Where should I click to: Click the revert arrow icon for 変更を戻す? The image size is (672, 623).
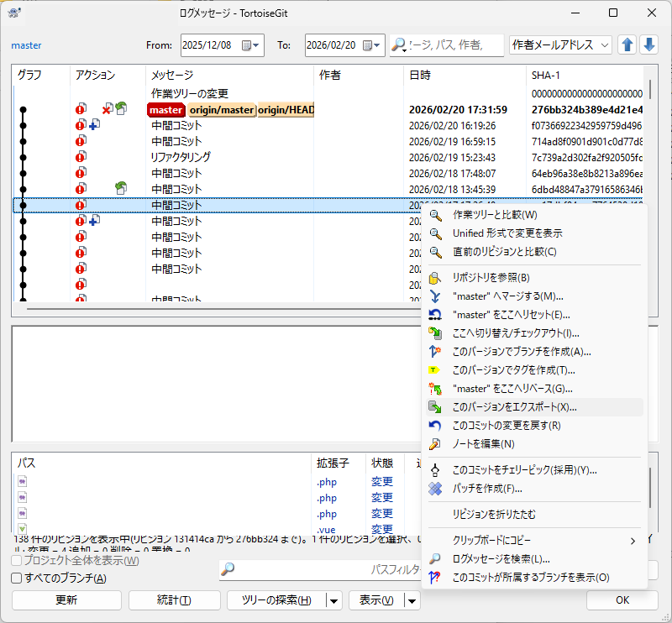coord(435,426)
